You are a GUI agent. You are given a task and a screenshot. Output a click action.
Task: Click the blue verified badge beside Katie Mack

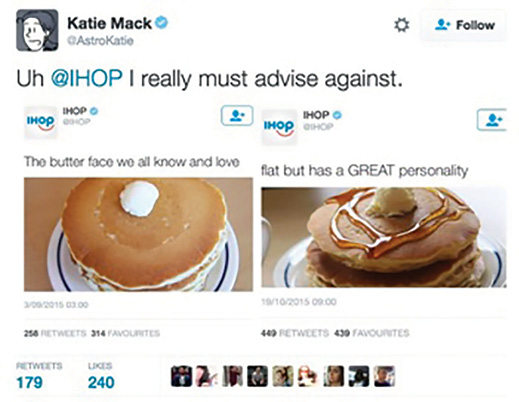pos(162,23)
